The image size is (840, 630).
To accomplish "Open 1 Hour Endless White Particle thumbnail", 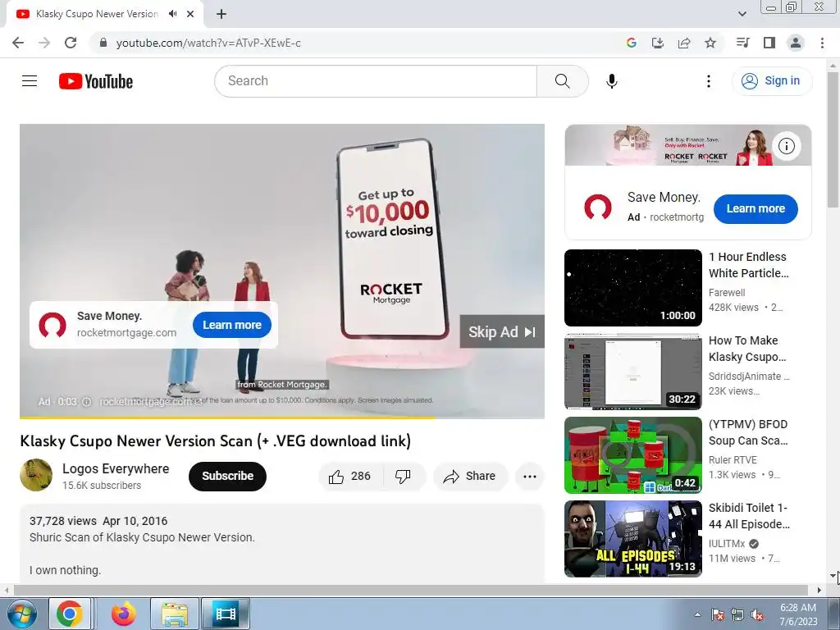I will tap(633, 288).
